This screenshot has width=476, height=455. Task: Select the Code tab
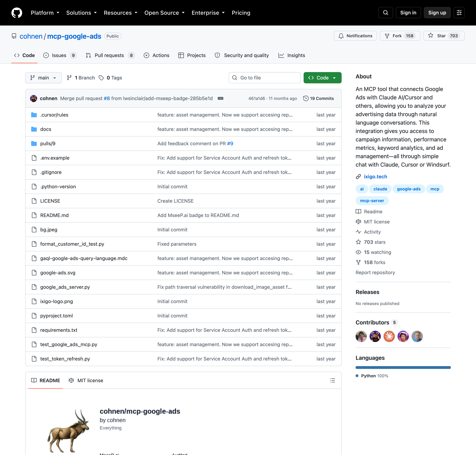tap(24, 55)
